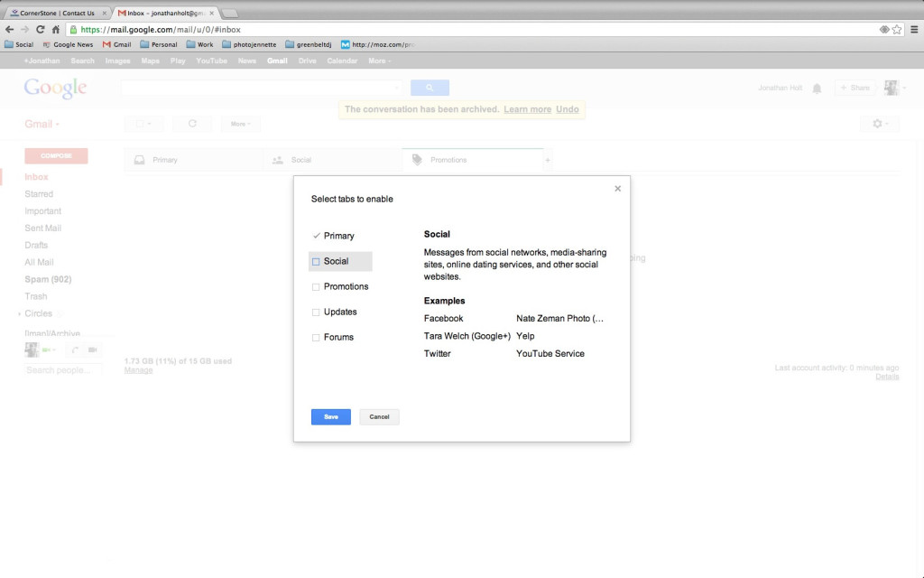
Task: Open the Work bookmarks folder
Action: tap(199, 44)
